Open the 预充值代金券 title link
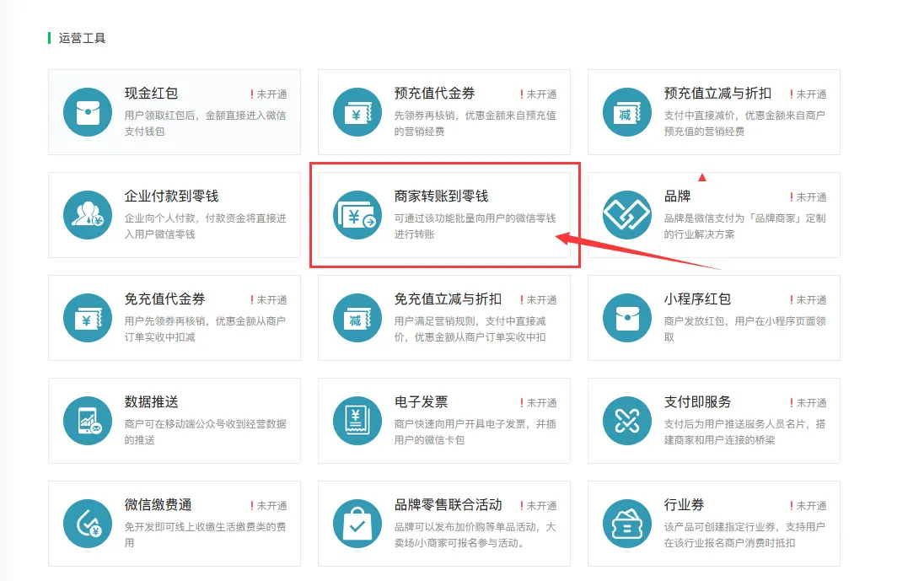 (x=435, y=93)
